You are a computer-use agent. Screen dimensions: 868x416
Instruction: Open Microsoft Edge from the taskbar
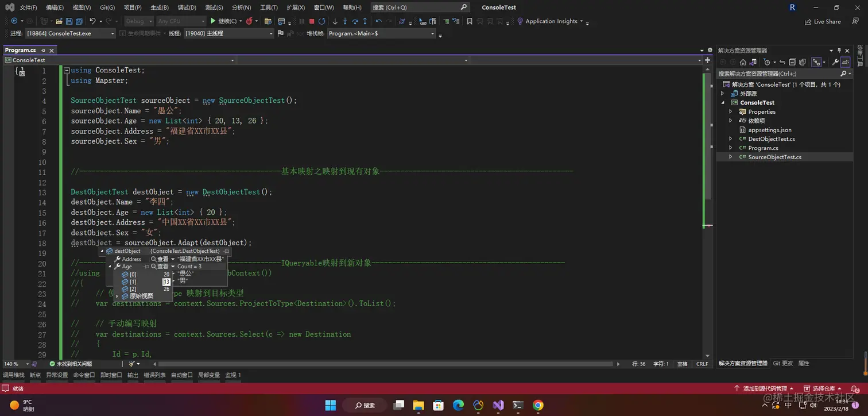[458, 405]
